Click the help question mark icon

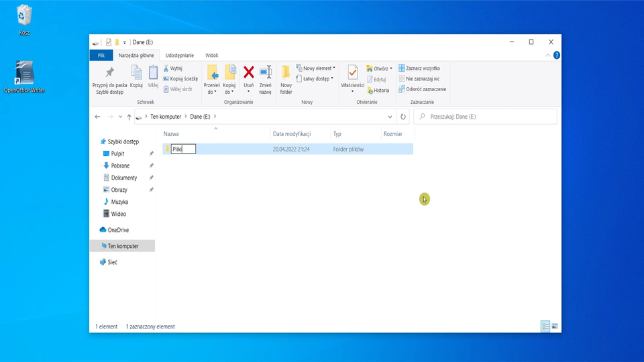(557, 56)
